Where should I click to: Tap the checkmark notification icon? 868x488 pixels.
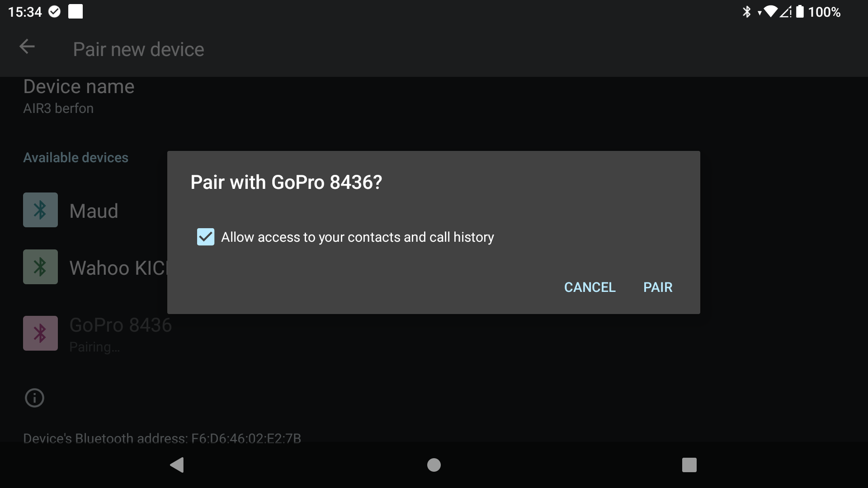coord(54,12)
